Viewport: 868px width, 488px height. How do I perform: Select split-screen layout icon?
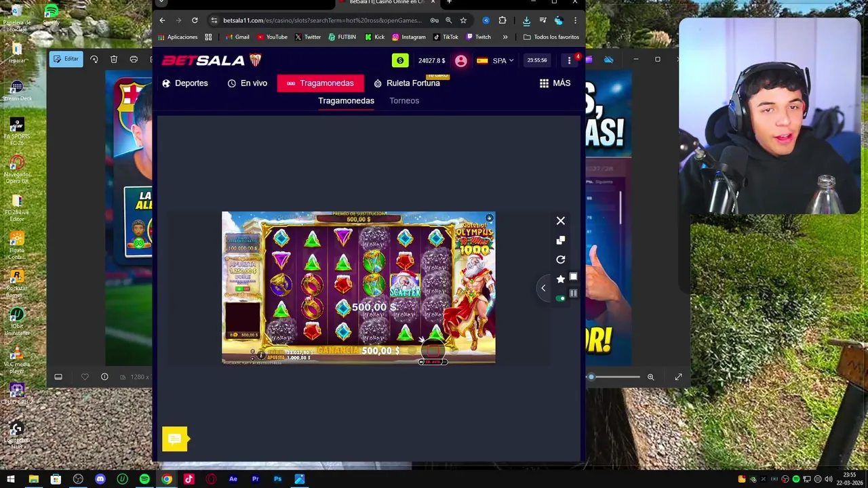(573, 293)
